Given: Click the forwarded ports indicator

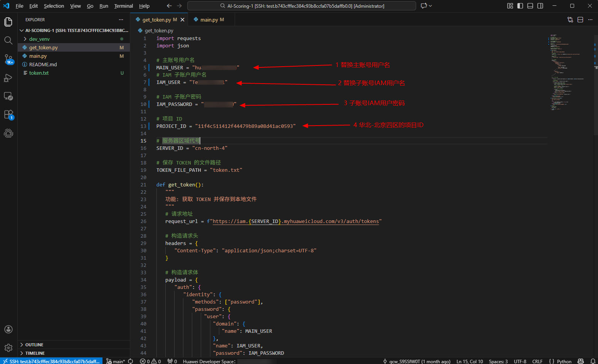Looking at the screenshot, I should [172, 361].
